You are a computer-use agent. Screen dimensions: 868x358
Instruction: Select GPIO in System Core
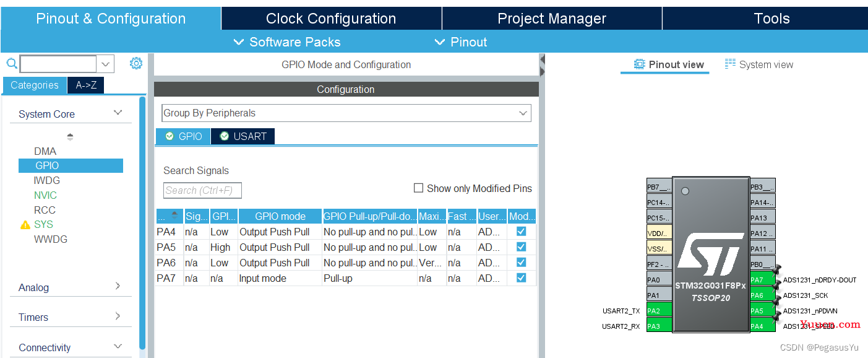click(71, 165)
